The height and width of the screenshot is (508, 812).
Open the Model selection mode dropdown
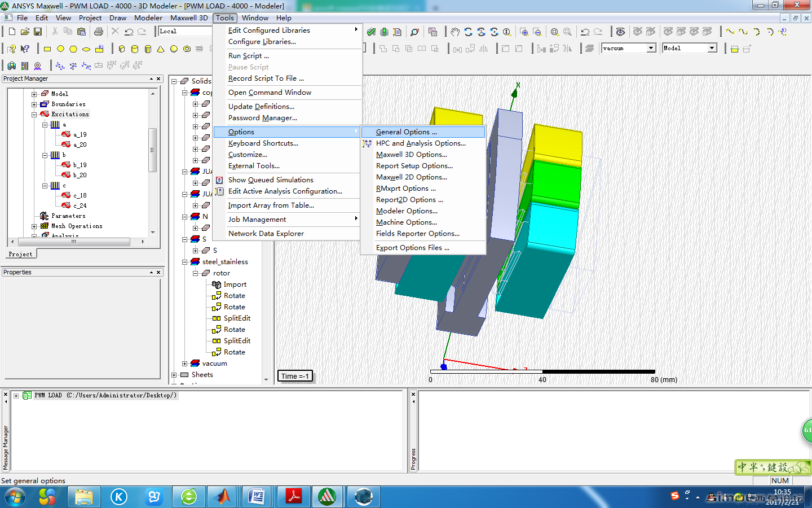coord(712,48)
